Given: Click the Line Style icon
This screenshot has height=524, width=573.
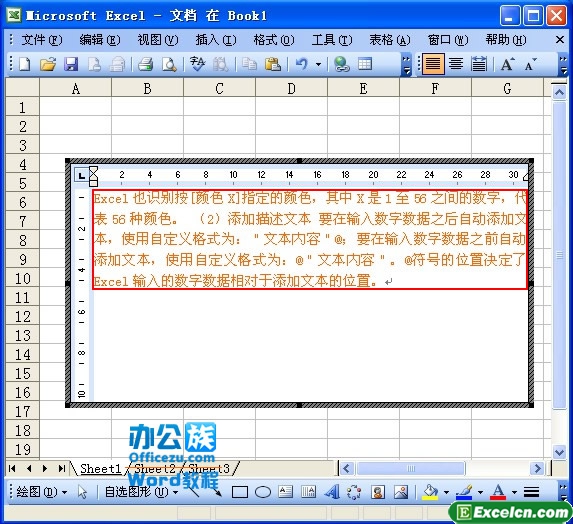Looking at the screenshot, I should (531, 492).
